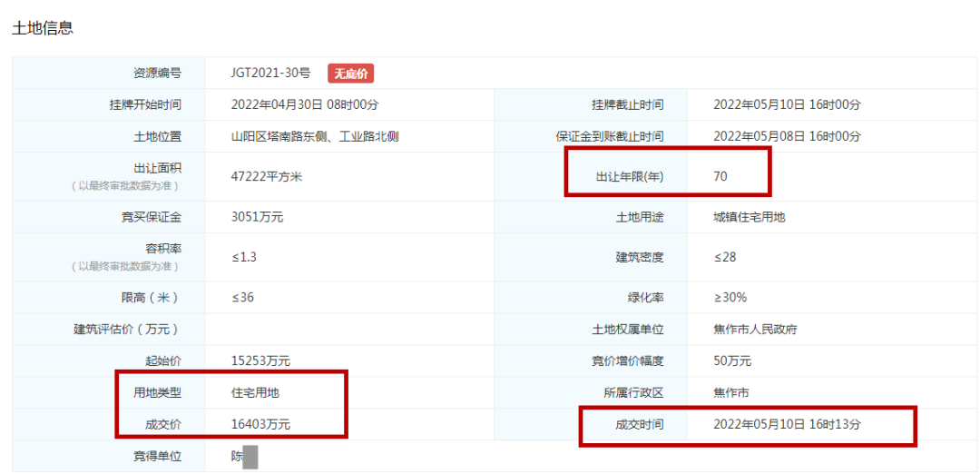Click 焦作市人民政府 owner value
The width and height of the screenshot is (980, 474).
756,330
